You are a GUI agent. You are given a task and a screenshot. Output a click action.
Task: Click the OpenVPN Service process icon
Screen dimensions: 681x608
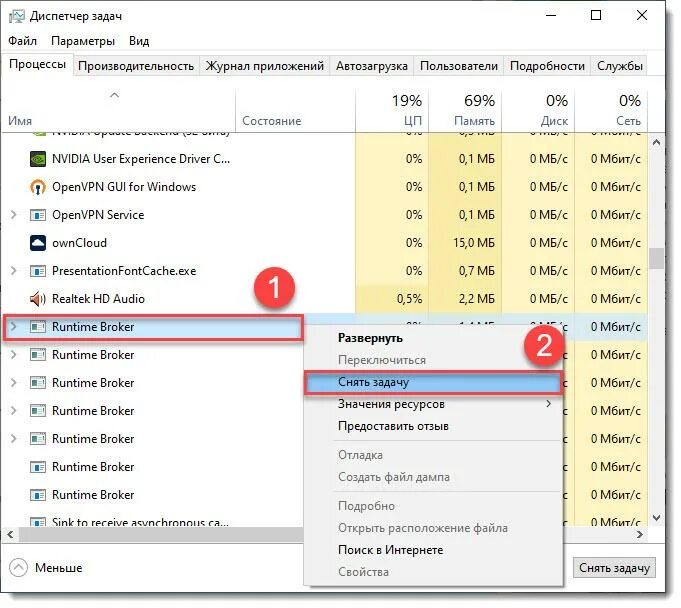point(38,215)
